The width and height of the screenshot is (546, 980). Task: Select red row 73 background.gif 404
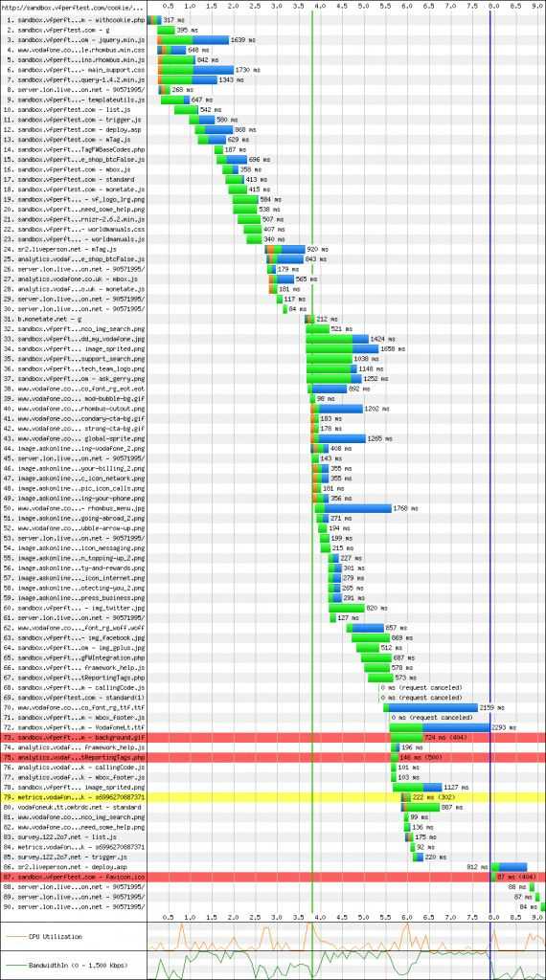point(273,738)
